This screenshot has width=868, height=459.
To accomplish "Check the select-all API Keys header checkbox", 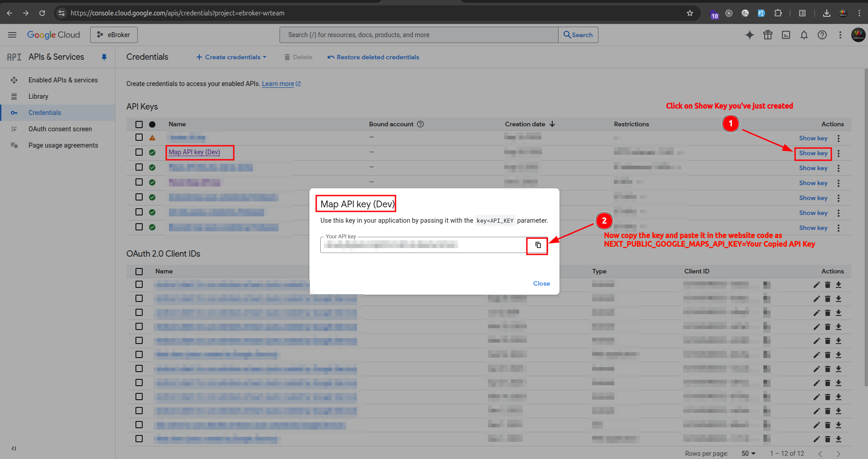I will click(139, 124).
